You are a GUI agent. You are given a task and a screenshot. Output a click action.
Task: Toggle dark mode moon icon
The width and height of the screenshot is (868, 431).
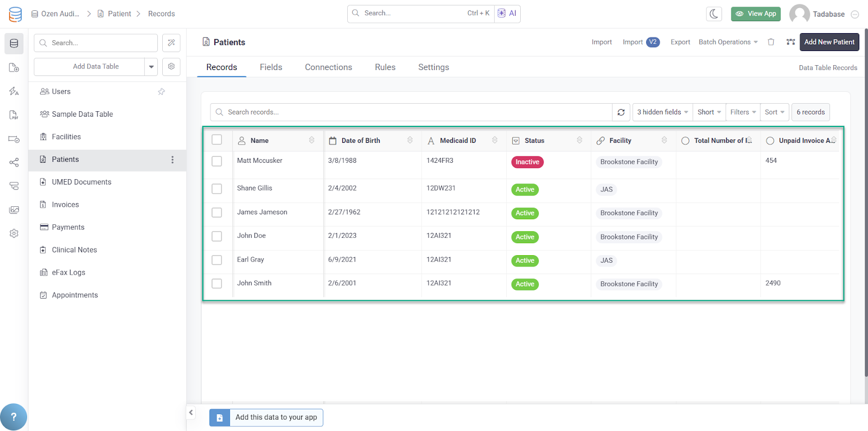click(x=714, y=14)
